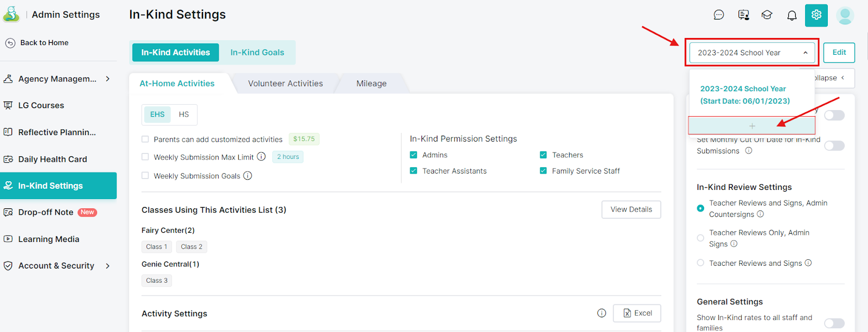This screenshot has width=868, height=332.
Task: Switch to the In-Kind Goals tab
Action: click(257, 53)
